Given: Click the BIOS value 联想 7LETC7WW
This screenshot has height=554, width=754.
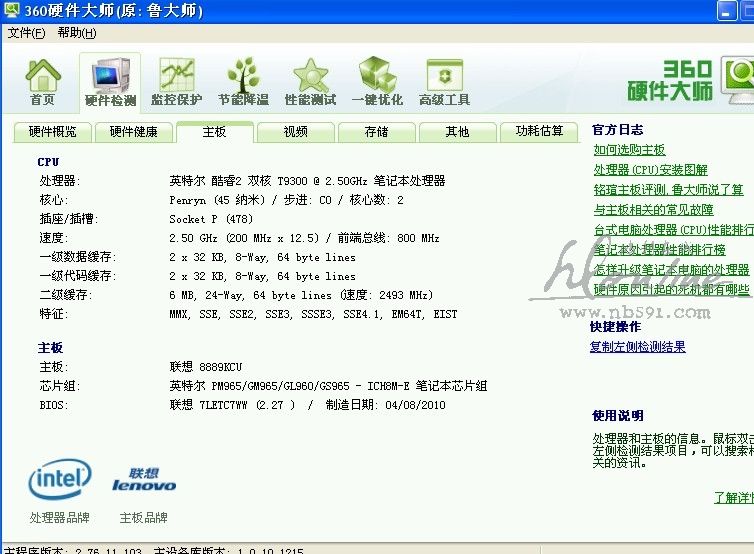Looking at the screenshot, I should tap(307, 405).
